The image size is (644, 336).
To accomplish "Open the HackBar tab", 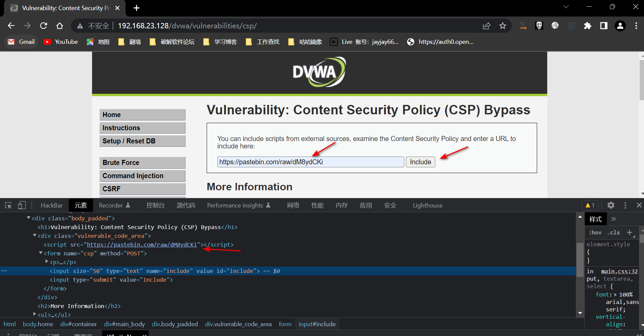I will [52, 205].
